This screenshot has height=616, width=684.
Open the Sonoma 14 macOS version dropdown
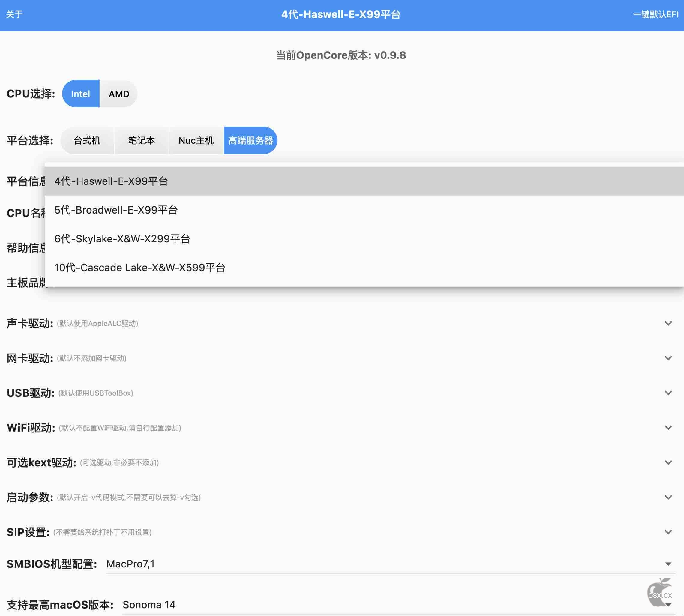pyautogui.click(x=398, y=605)
